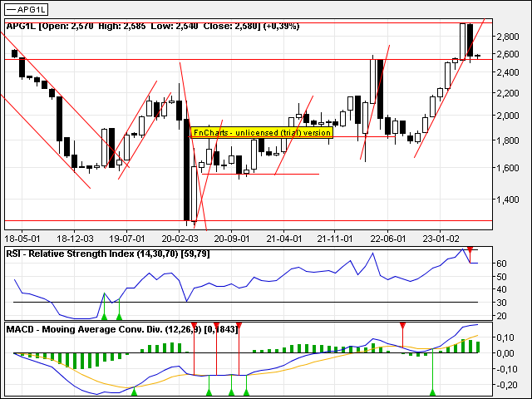This screenshot has width=532, height=399.
Task: Click the RSI 20 axis label
Action: (501, 316)
